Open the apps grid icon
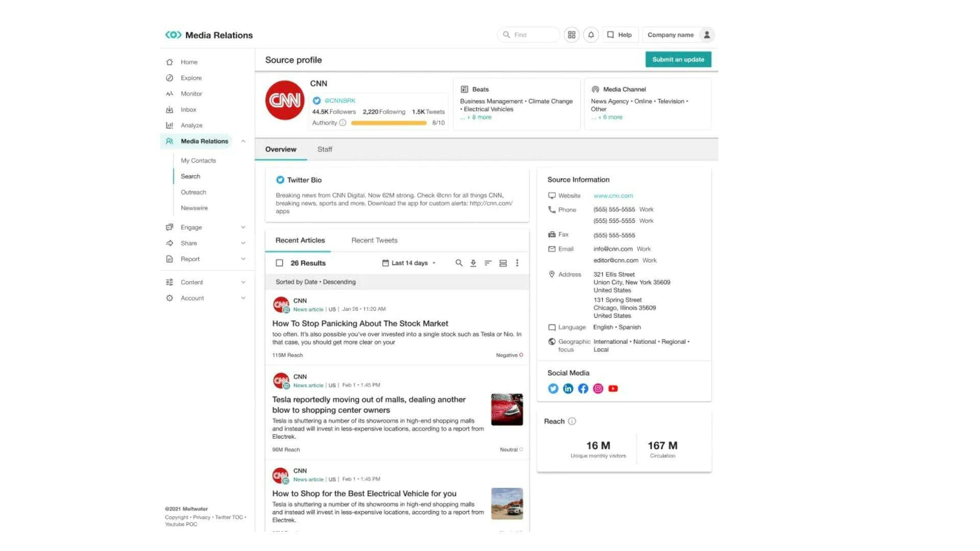 pos(572,35)
